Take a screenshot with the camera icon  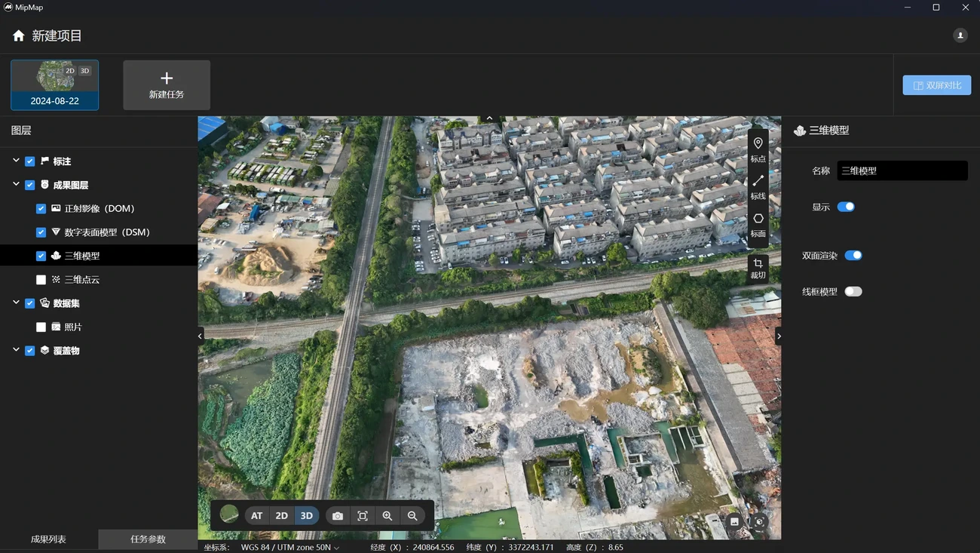pyautogui.click(x=338, y=516)
